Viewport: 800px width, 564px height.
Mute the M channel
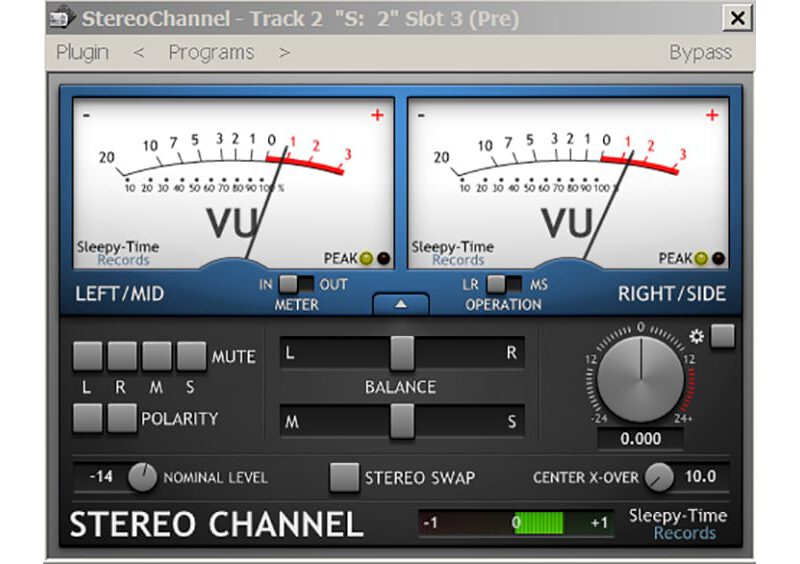pos(157,356)
